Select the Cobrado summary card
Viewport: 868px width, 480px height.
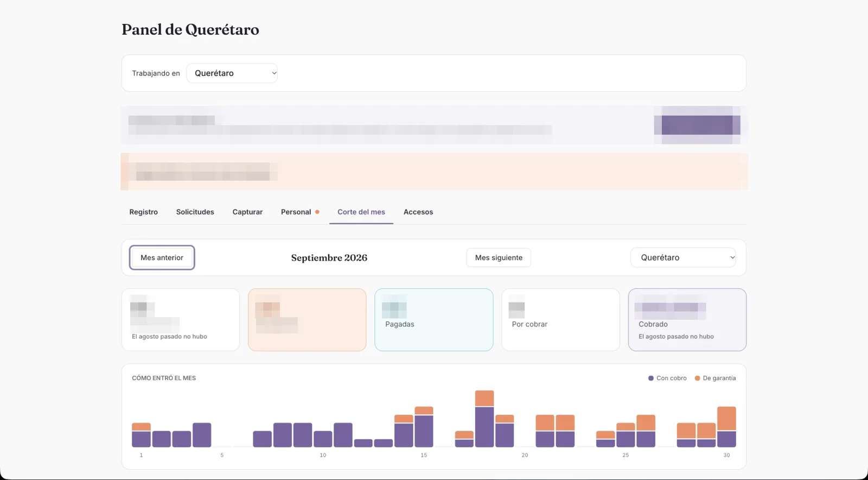pyautogui.click(x=687, y=319)
